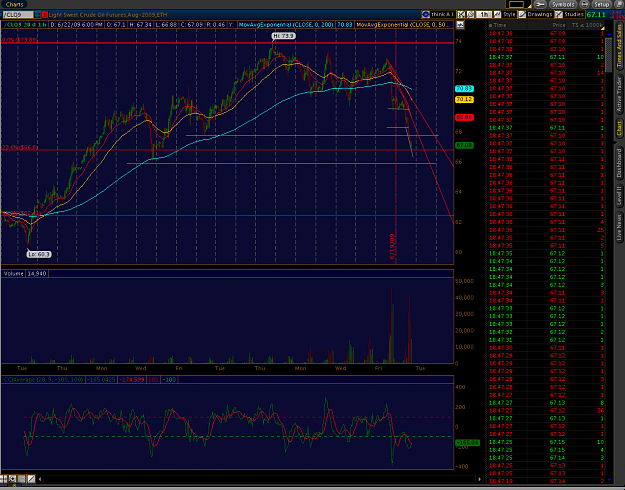Click the Times and Sales scroll down arrow
Image resolution: width=625 pixels, height=490 pixels.
(x=609, y=480)
